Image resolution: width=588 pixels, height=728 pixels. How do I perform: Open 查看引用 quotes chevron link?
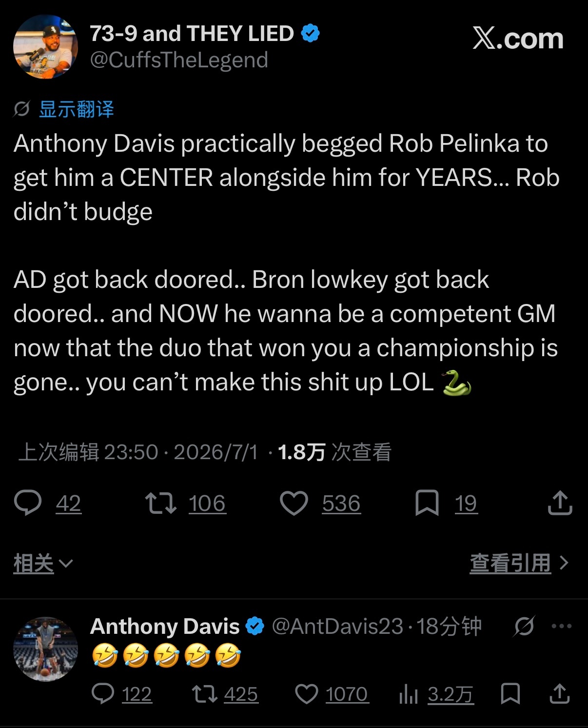pos(519,564)
